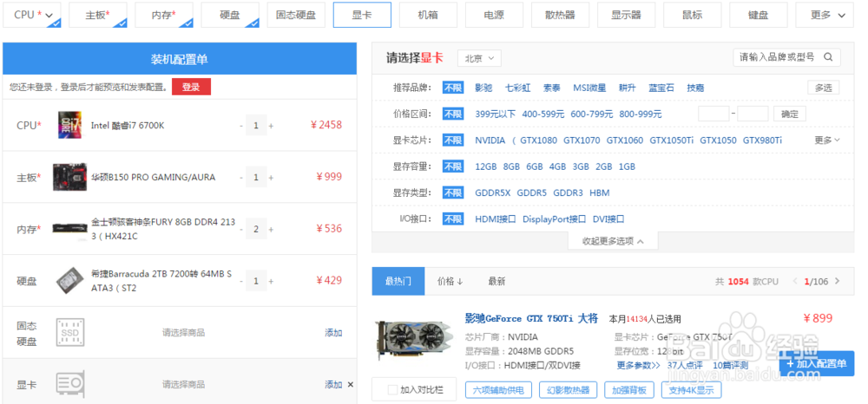Image resolution: width=868 pixels, height=404 pixels.
Task: Remove the 显卡 row with the X icon
Action: tap(351, 384)
